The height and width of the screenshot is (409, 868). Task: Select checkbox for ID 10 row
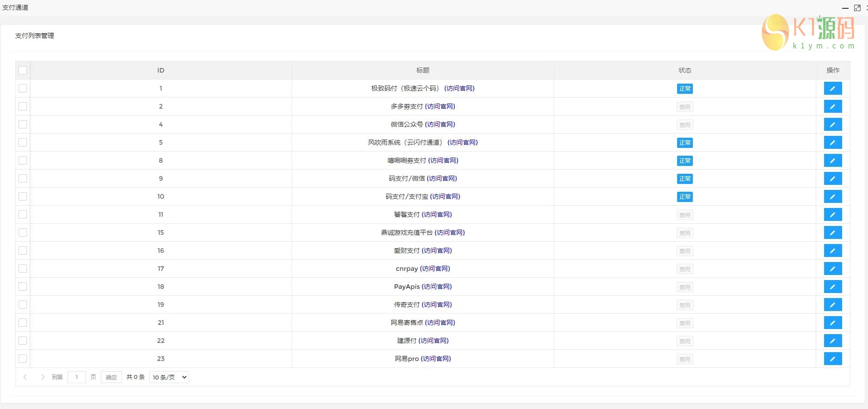(23, 196)
